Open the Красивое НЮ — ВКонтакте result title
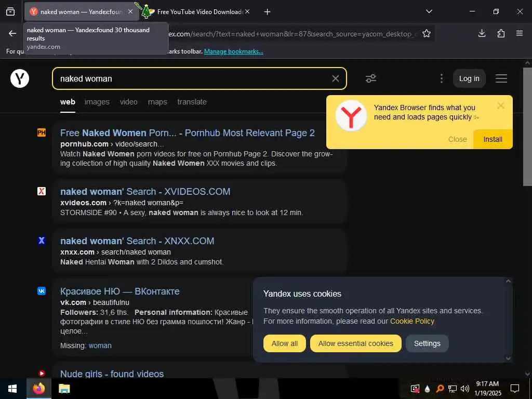The height and width of the screenshot is (399, 532). coord(120,291)
